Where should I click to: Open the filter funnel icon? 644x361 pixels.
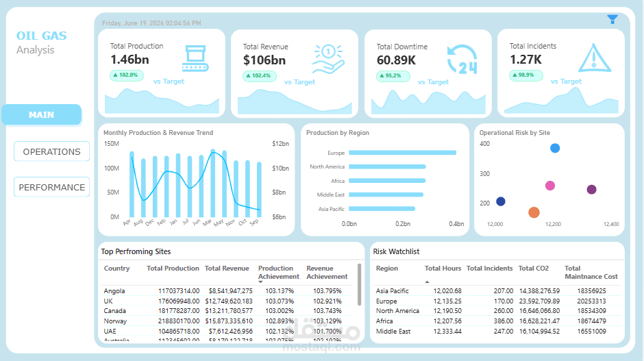point(612,19)
